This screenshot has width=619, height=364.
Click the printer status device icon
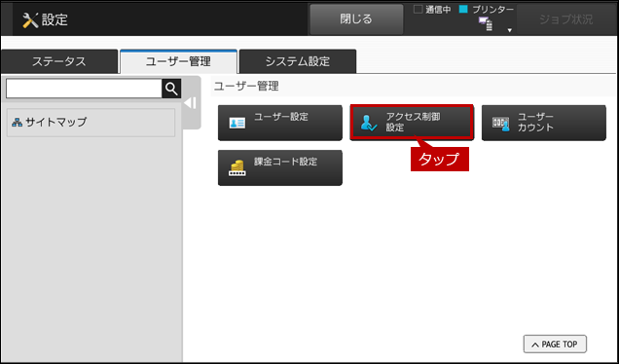(486, 23)
